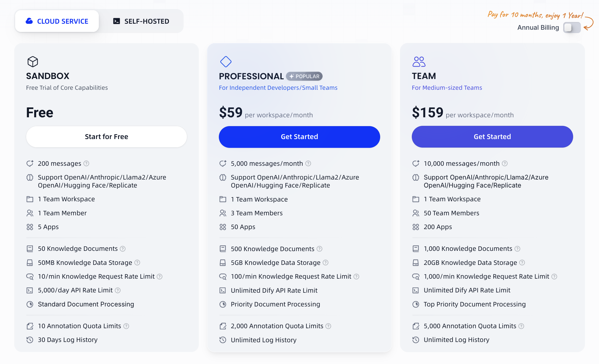Toggle the Annual Billing switch
Viewport: 599px width, 364px height.
pos(572,28)
